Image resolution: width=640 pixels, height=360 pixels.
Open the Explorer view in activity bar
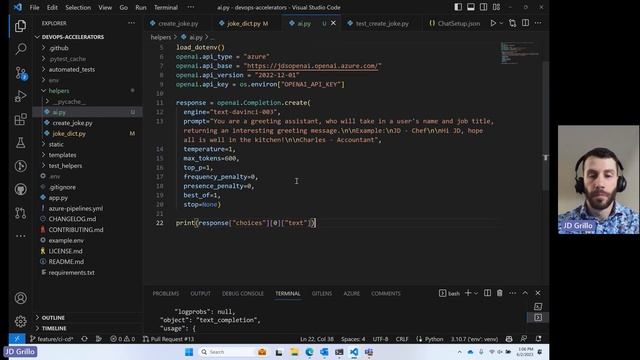point(20,26)
